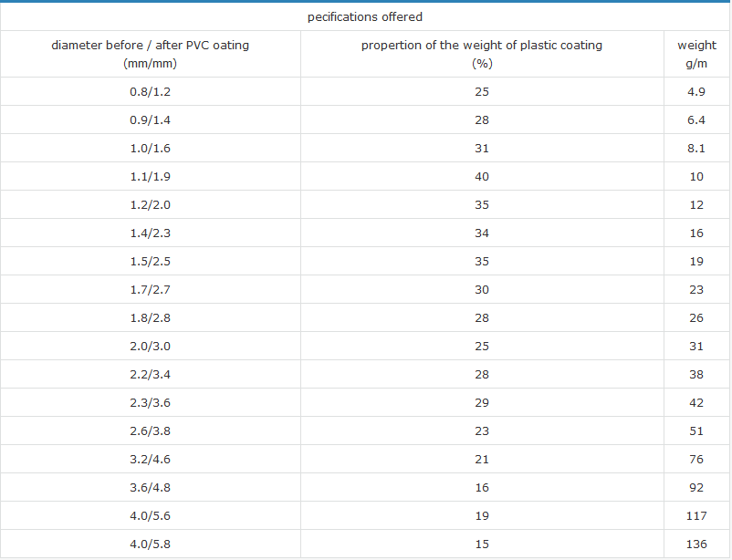
Task: Select the 4.0/5.6 diameter cell
Action: (150, 515)
